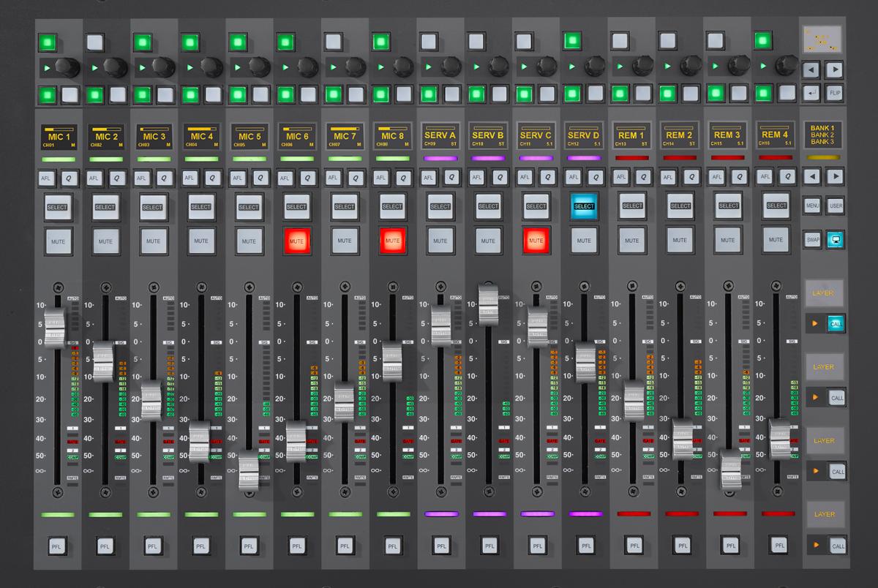
Task: Click the right arrow below the BANK display
Action: 835,176
